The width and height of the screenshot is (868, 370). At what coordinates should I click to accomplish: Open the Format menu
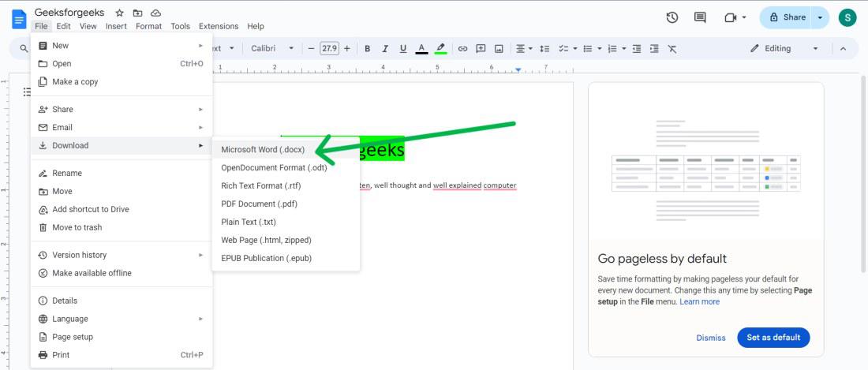(x=149, y=26)
